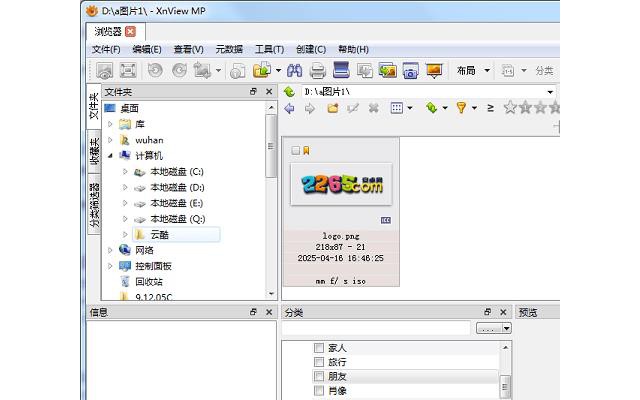Click the scanner acquire icon
640x400 pixels.
(x=341, y=70)
